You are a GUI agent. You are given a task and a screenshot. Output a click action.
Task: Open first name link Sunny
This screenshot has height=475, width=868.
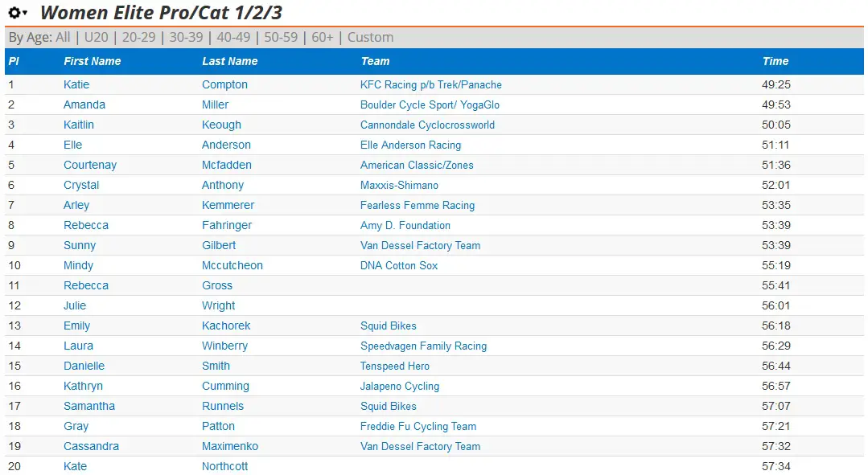[x=80, y=245]
